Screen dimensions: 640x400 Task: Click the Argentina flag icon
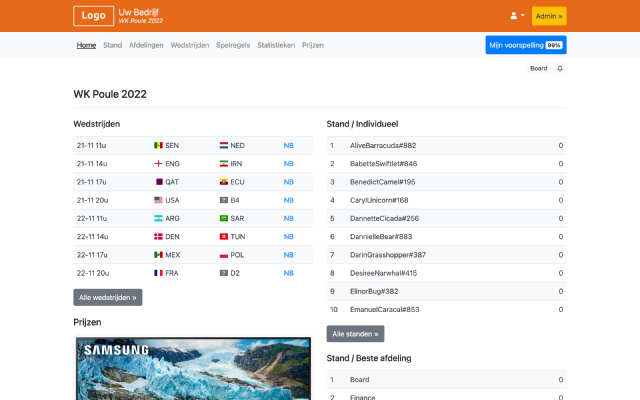(159, 218)
